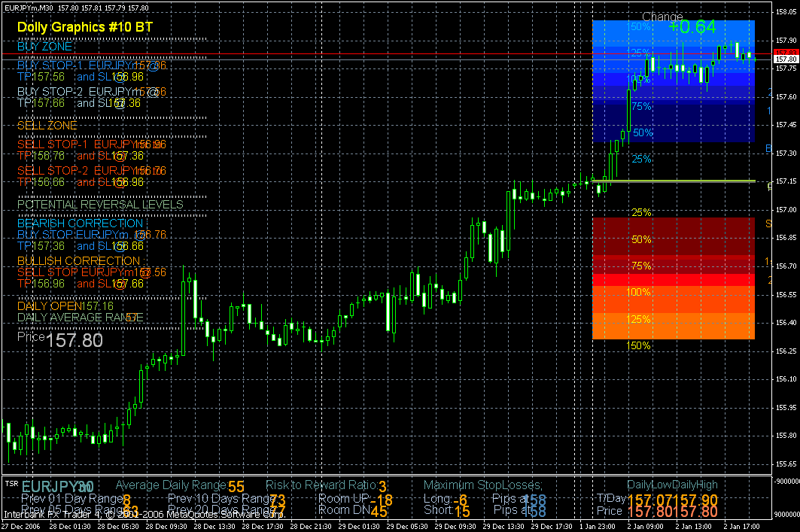Viewport: 800px width, 532px height.
Task: Select the green '+0.64' change value
Action: point(692,27)
